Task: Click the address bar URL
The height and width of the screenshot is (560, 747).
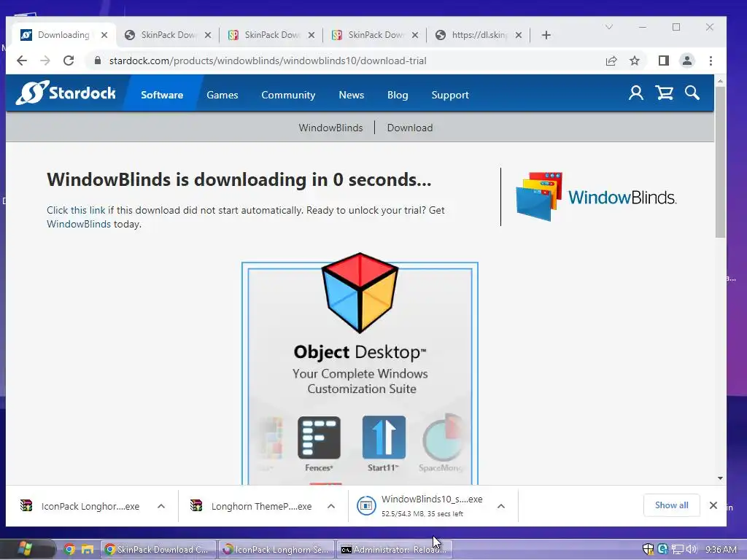Action: [268, 61]
